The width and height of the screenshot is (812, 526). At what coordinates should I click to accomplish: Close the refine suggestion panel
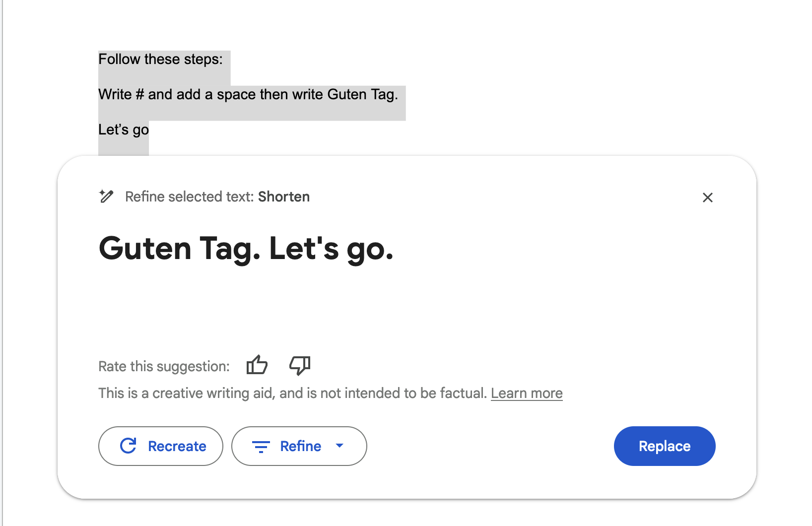pos(708,197)
